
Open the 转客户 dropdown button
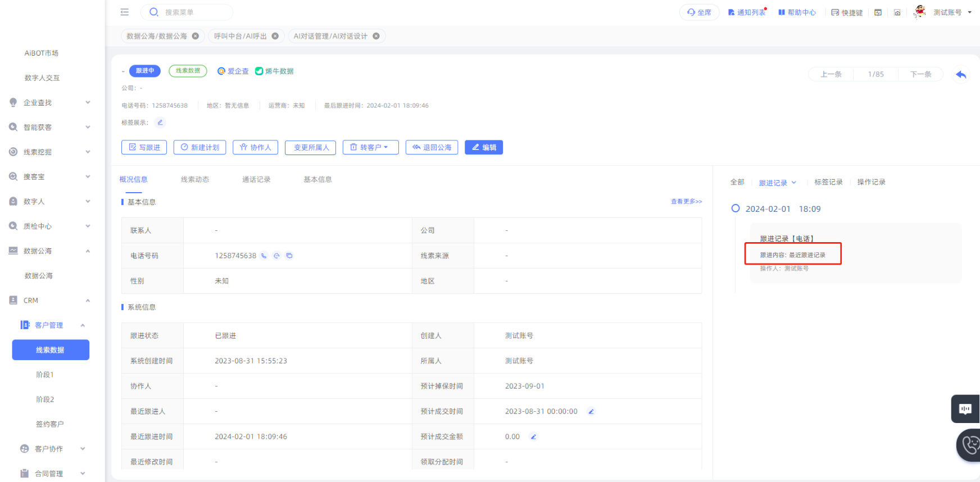[x=370, y=147]
